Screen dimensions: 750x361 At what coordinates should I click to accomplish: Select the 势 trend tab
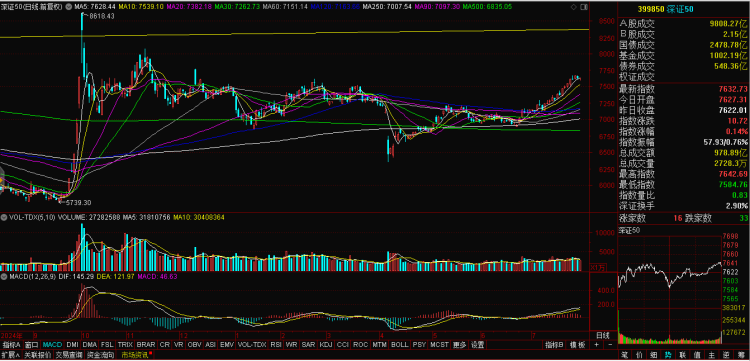(x=668, y=355)
